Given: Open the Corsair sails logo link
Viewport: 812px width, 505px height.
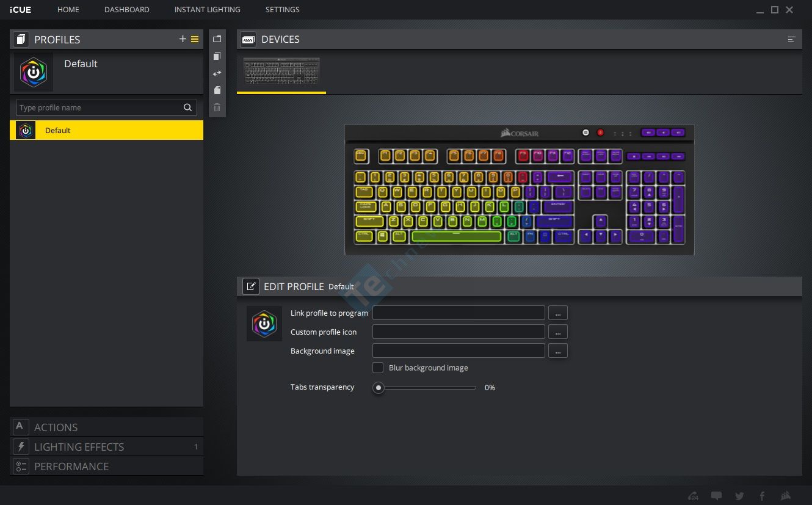Looking at the screenshot, I should 786,496.
